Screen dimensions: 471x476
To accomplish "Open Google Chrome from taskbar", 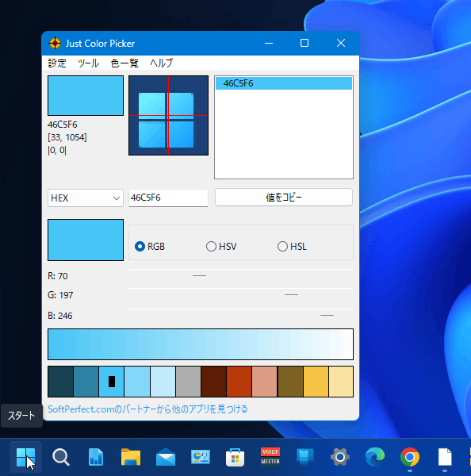I will [410, 457].
